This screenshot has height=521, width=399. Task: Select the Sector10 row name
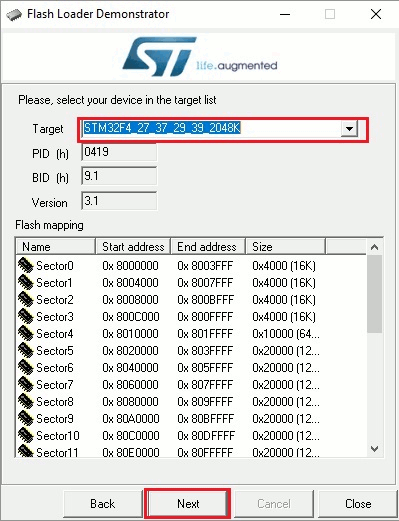[x=58, y=436]
